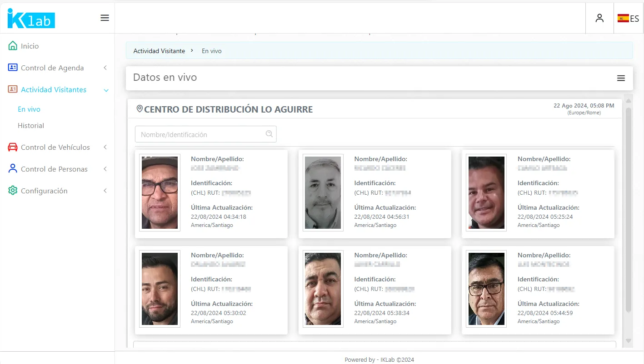
Task: Click the Datos en vivo title
Action: (x=165, y=78)
